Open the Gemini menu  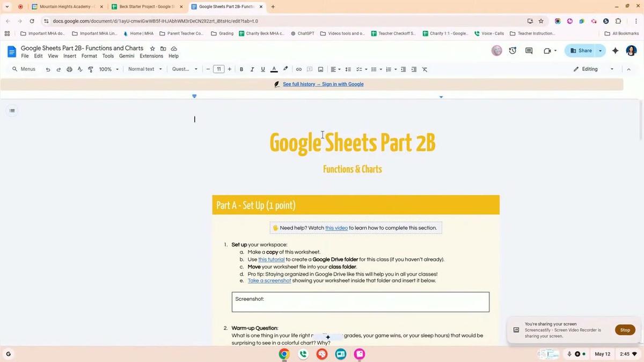(127, 56)
